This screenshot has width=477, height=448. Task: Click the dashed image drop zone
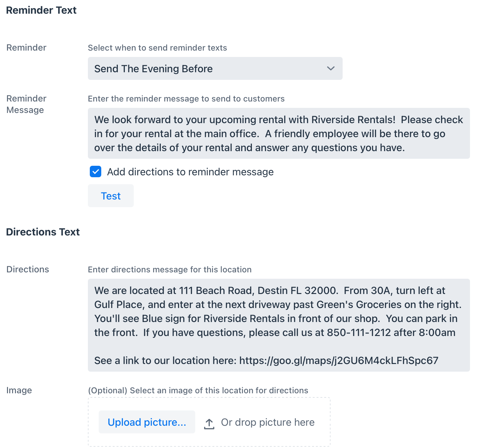[x=209, y=422]
